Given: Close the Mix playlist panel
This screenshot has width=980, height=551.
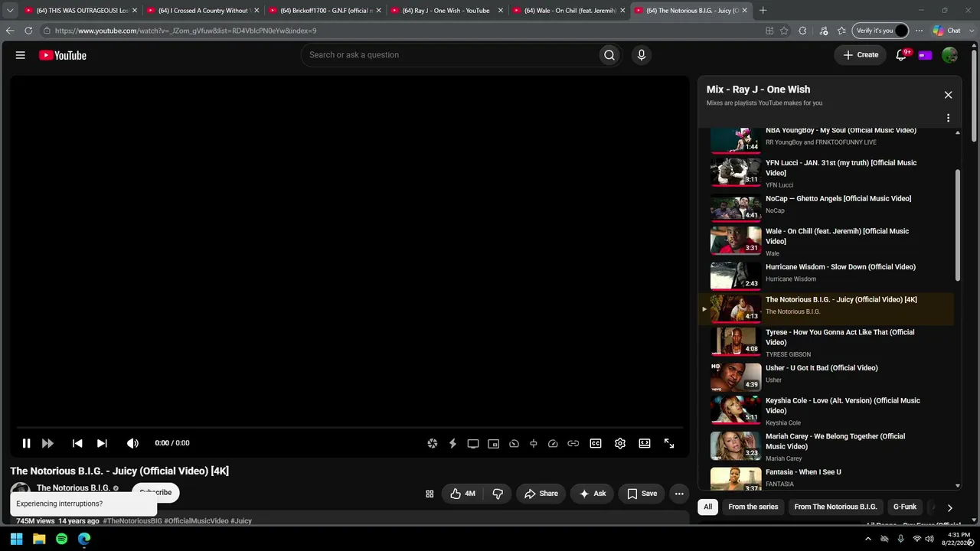Looking at the screenshot, I should (948, 95).
